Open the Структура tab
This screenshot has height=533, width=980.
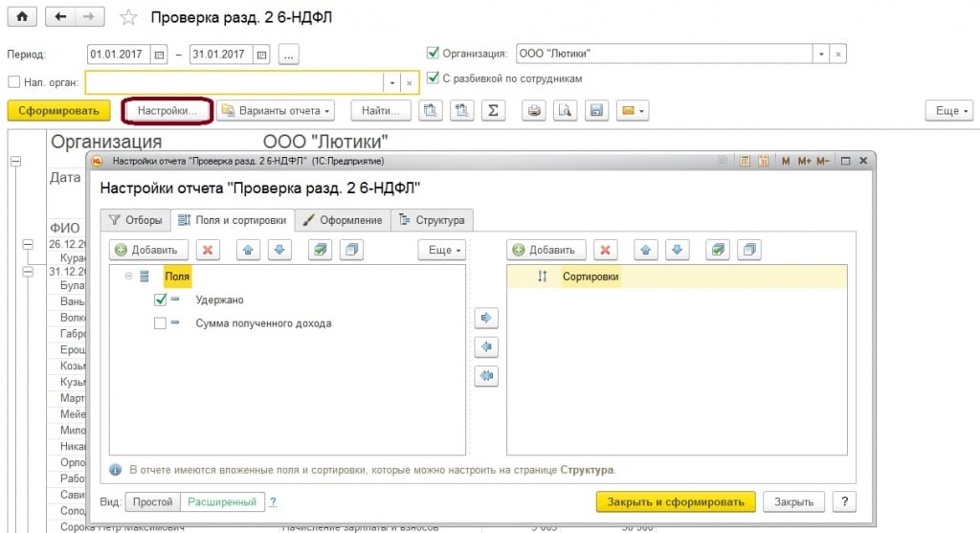pos(432,220)
